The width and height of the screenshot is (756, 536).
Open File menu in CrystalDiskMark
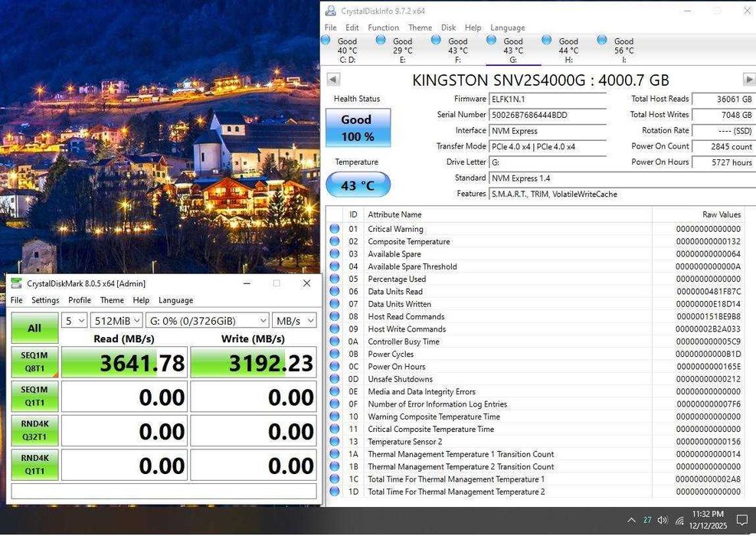click(x=16, y=300)
